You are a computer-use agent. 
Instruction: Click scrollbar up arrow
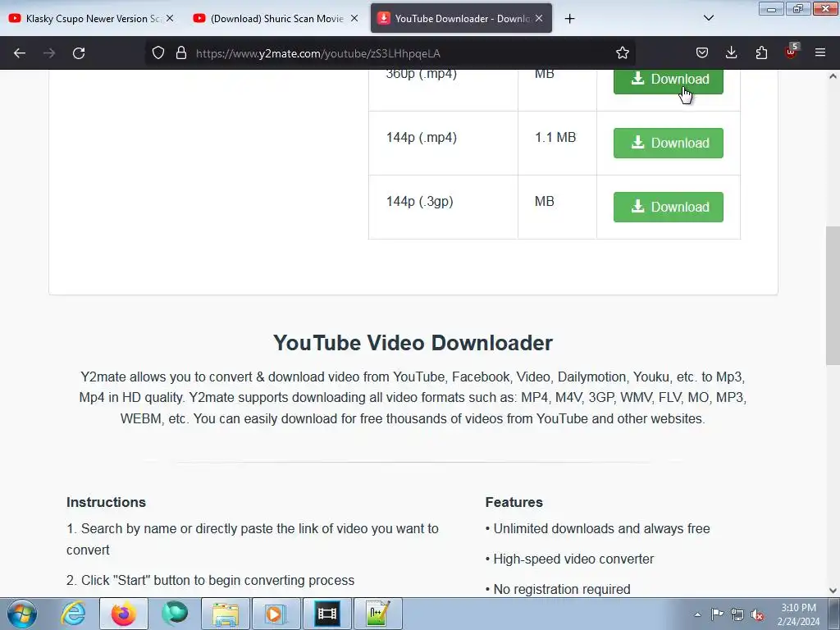(833, 76)
